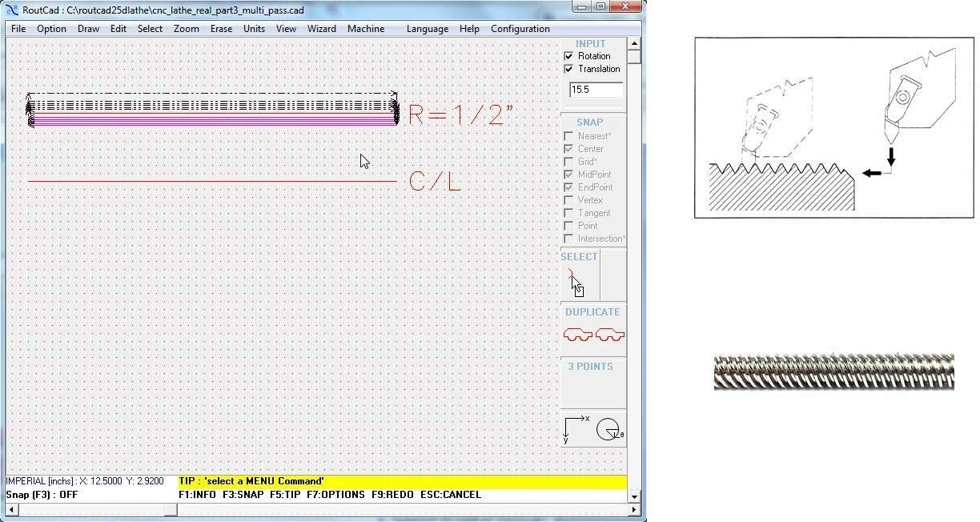
Task: Toggle the Center snap checkbox
Action: pos(568,149)
